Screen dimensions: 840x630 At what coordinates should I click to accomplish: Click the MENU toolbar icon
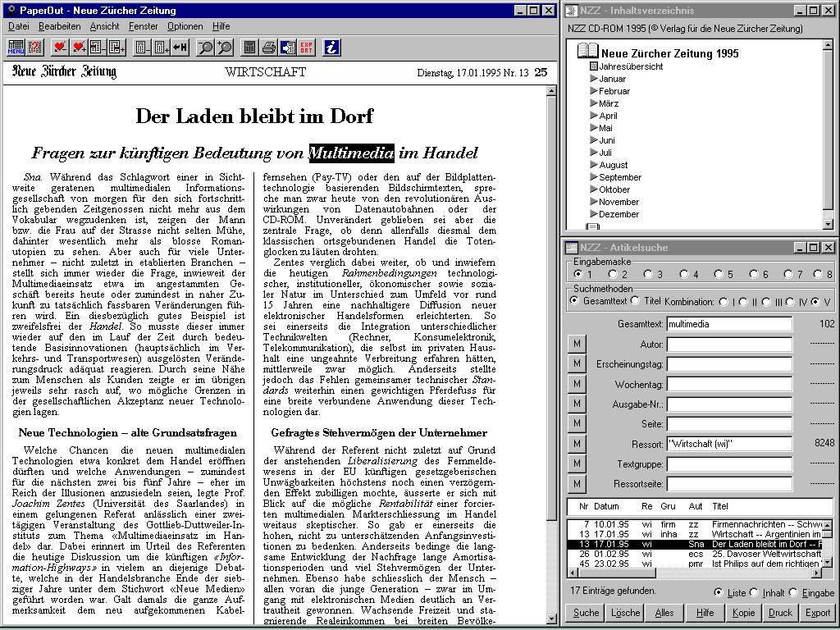pyautogui.click(x=16, y=48)
